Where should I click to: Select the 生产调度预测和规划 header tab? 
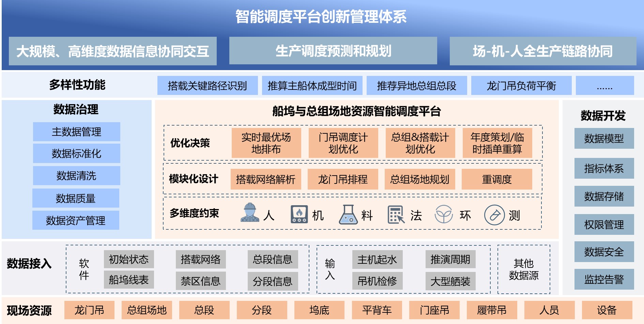point(333,51)
